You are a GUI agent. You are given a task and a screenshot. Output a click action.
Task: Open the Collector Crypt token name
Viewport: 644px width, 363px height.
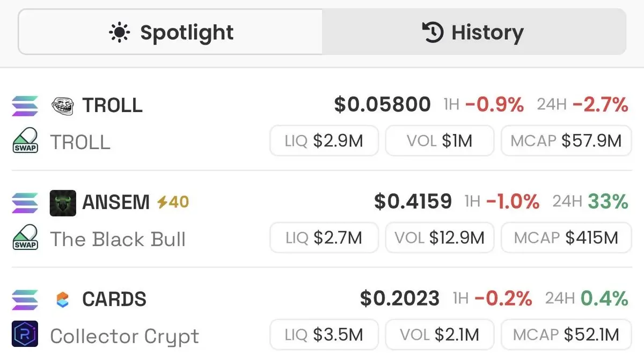(125, 337)
